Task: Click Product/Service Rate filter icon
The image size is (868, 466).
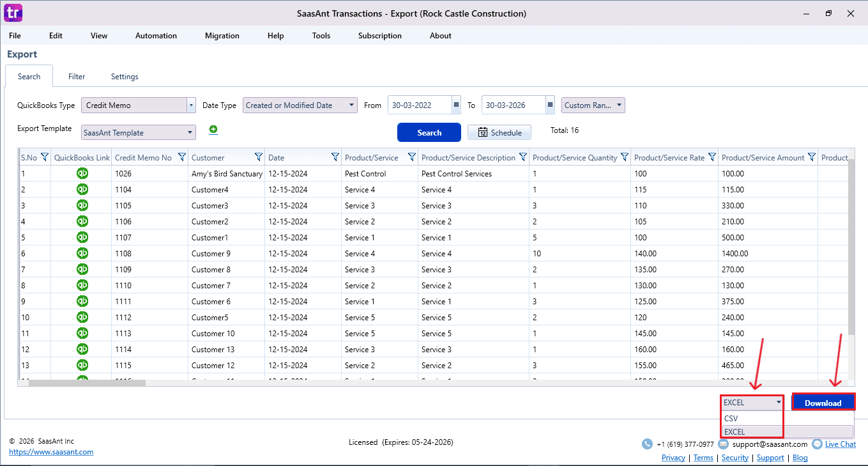Action: click(712, 157)
